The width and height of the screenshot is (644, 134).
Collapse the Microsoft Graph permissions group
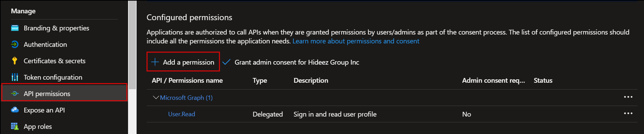[156, 98]
